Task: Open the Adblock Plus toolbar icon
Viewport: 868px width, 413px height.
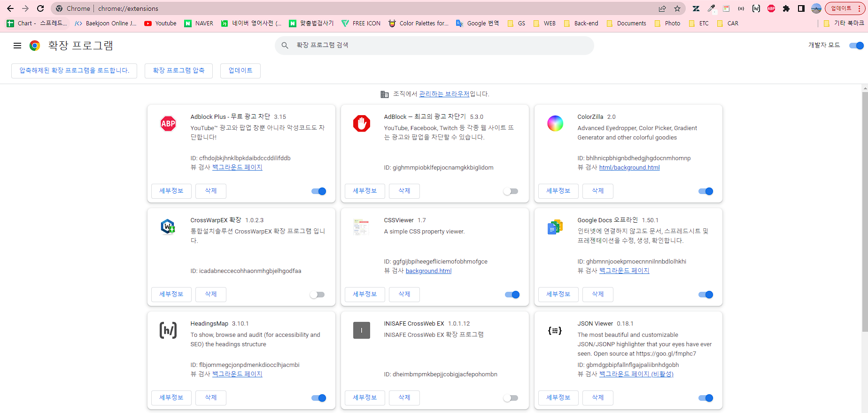Action: (771, 8)
